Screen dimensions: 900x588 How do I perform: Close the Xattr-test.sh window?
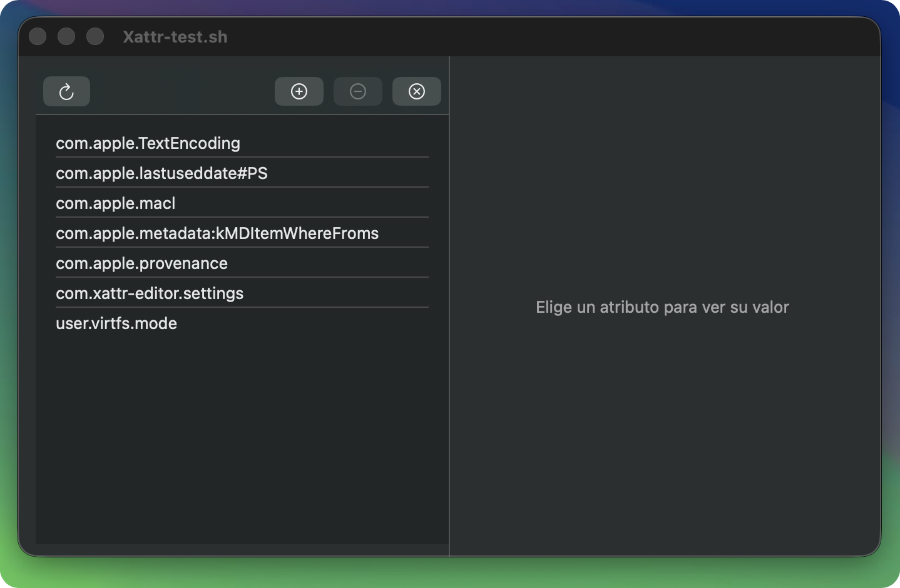pyautogui.click(x=38, y=37)
